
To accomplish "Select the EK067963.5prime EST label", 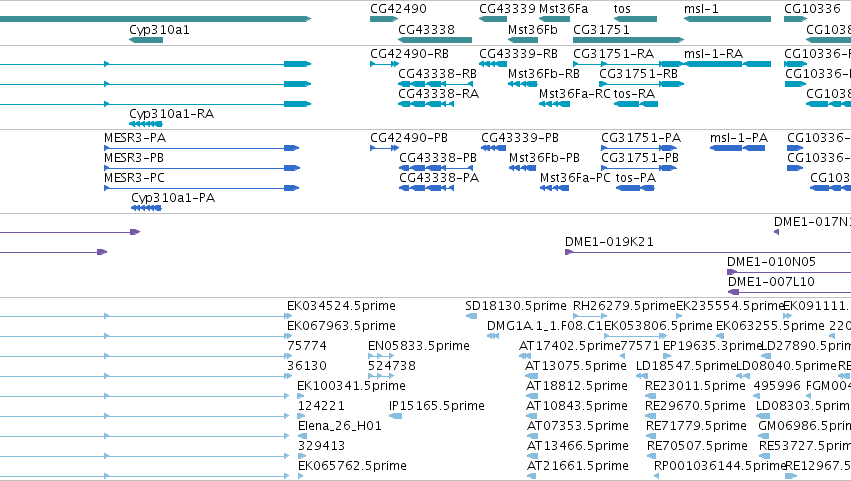I will (x=341, y=326).
